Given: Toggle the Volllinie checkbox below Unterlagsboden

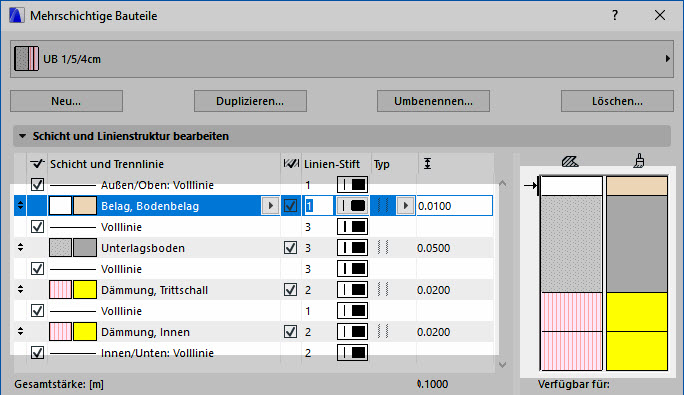Looking at the screenshot, I should point(38,268).
